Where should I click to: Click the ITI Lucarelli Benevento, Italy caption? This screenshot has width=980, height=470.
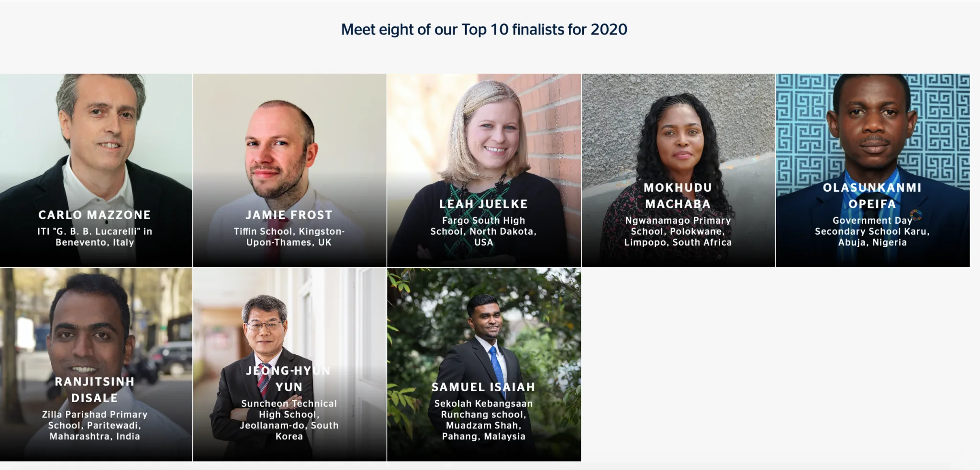pos(95,237)
